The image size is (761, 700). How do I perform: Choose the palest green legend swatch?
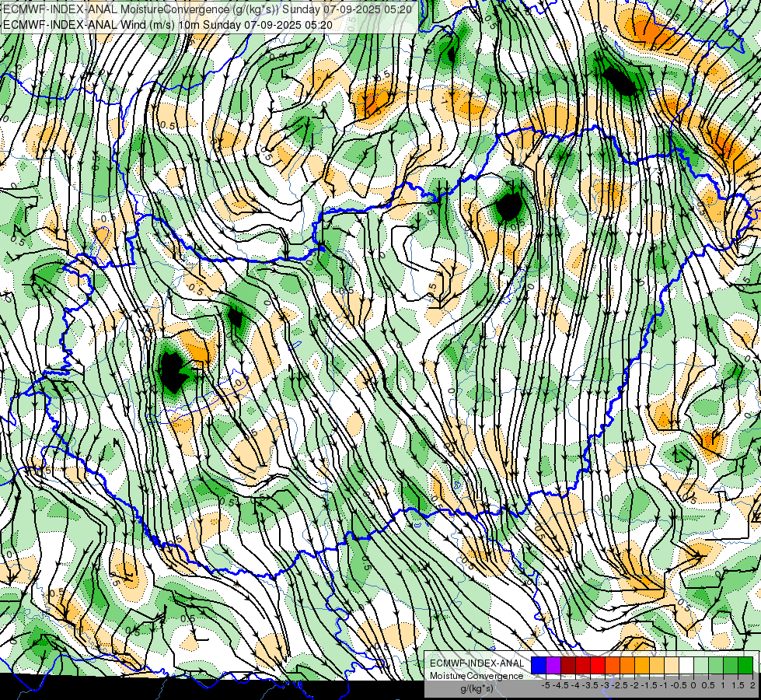point(701,665)
